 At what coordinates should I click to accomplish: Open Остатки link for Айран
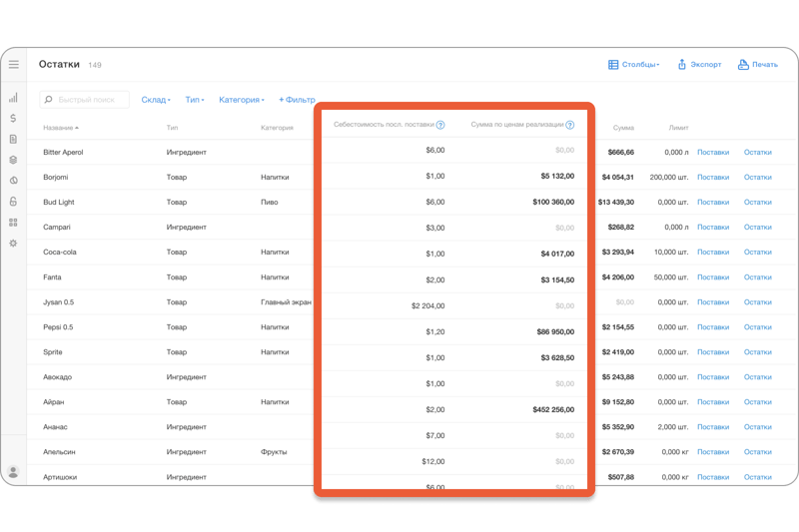click(x=758, y=402)
